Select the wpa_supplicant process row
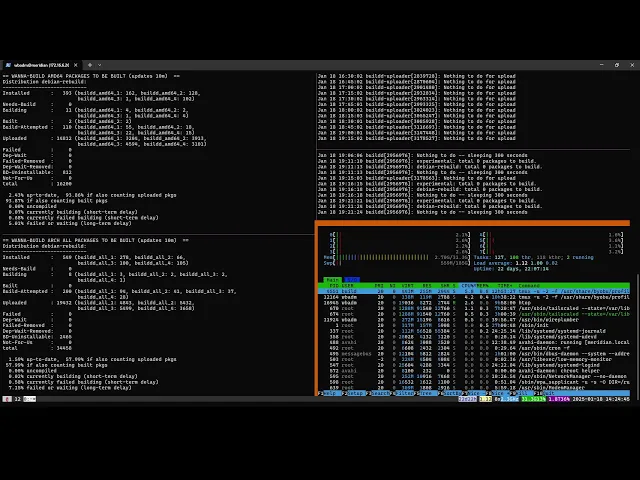Screen dimensions: 640x480 click(474, 382)
